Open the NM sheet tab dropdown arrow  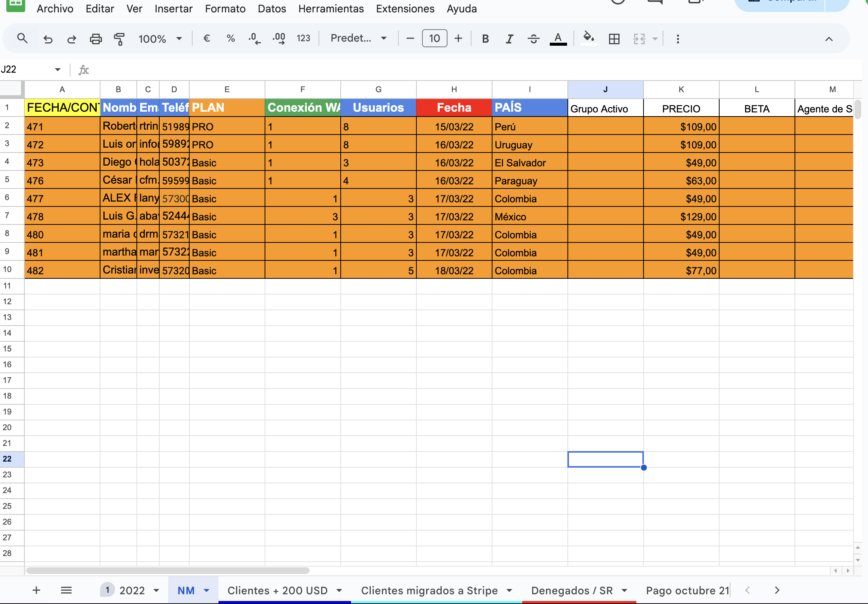(207, 590)
